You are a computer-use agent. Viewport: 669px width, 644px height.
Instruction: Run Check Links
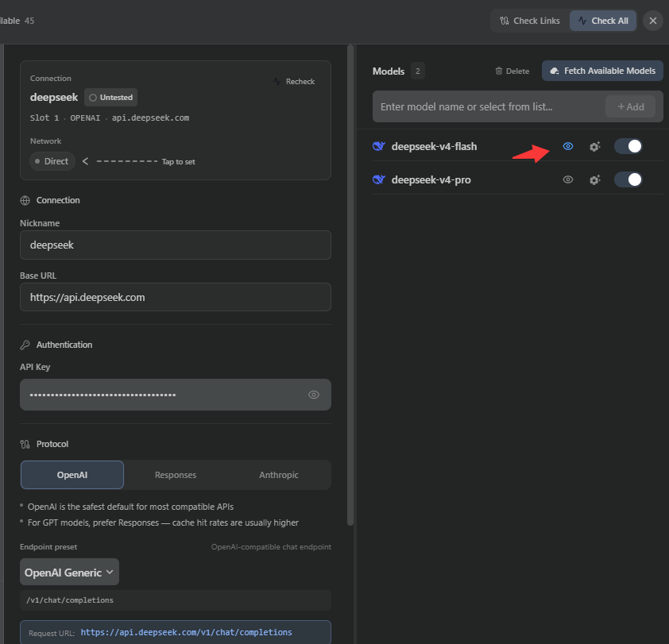point(529,21)
